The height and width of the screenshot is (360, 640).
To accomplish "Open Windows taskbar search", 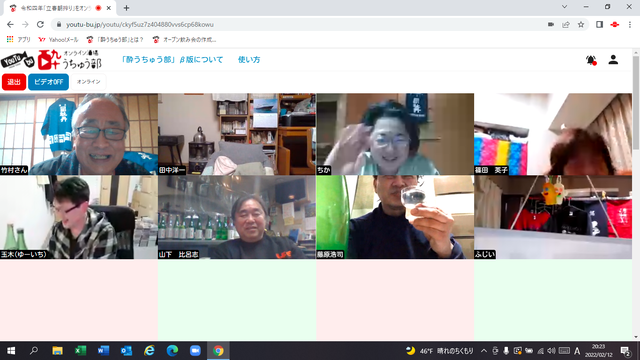I will click(34, 351).
